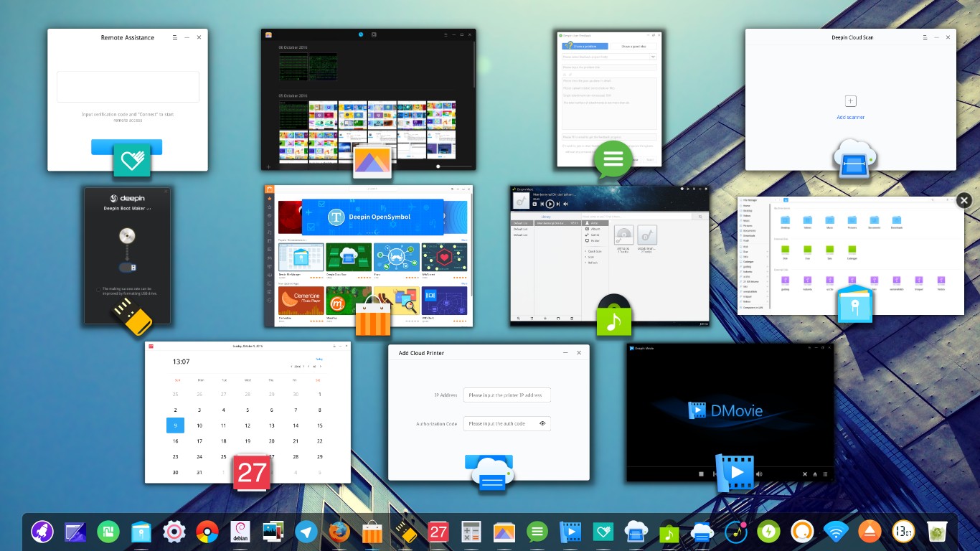This screenshot has height=551, width=980.
Task: Click the printer IP Address input field
Action: tap(507, 395)
